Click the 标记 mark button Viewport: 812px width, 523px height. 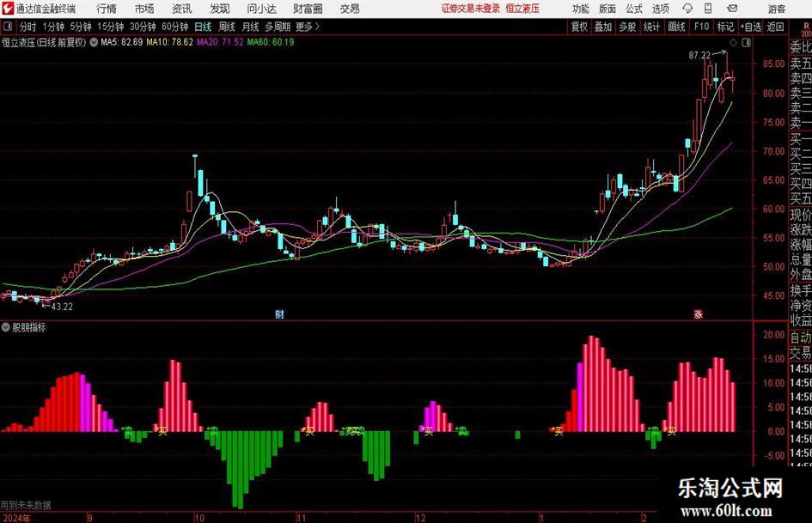[x=725, y=27]
